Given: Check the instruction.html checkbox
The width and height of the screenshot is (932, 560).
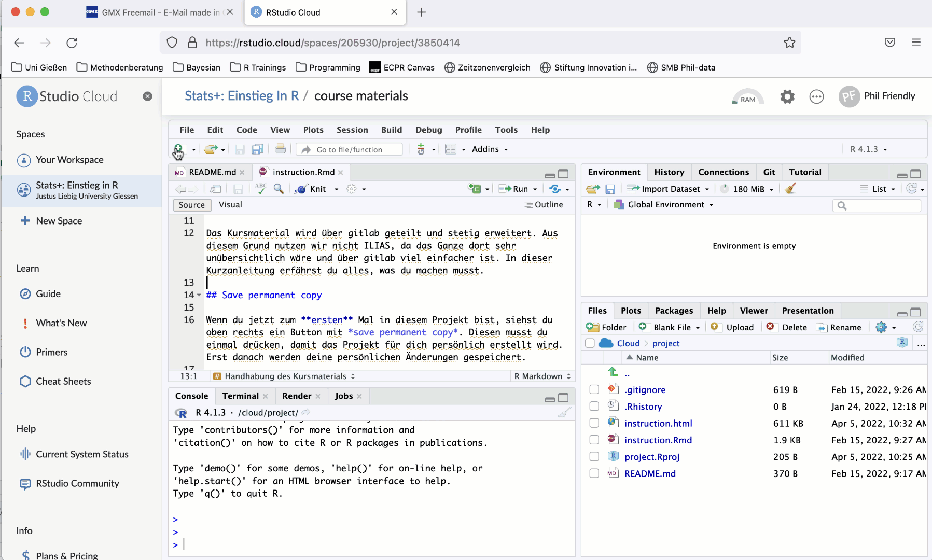Looking at the screenshot, I should pyautogui.click(x=594, y=423).
